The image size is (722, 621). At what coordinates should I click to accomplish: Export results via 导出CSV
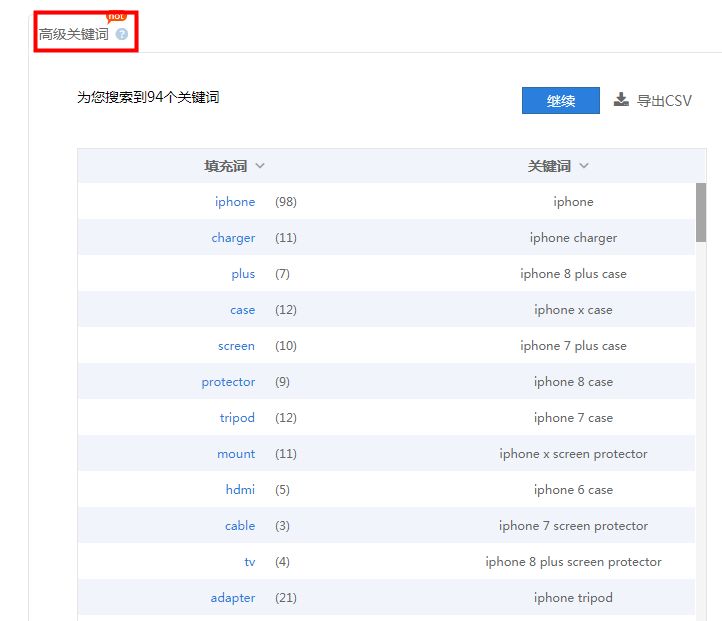click(664, 100)
